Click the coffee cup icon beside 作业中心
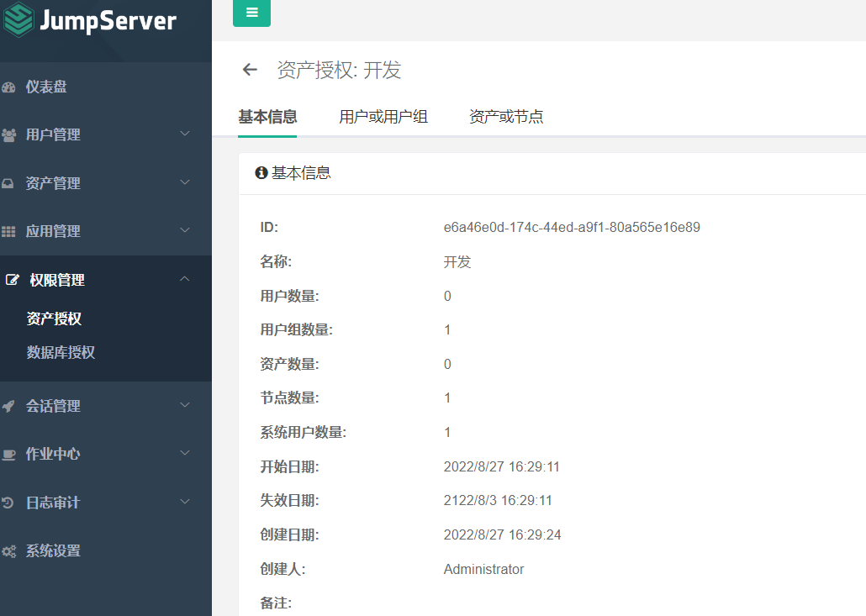This screenshot has height=616, width=866. click(x=8, y=455)
